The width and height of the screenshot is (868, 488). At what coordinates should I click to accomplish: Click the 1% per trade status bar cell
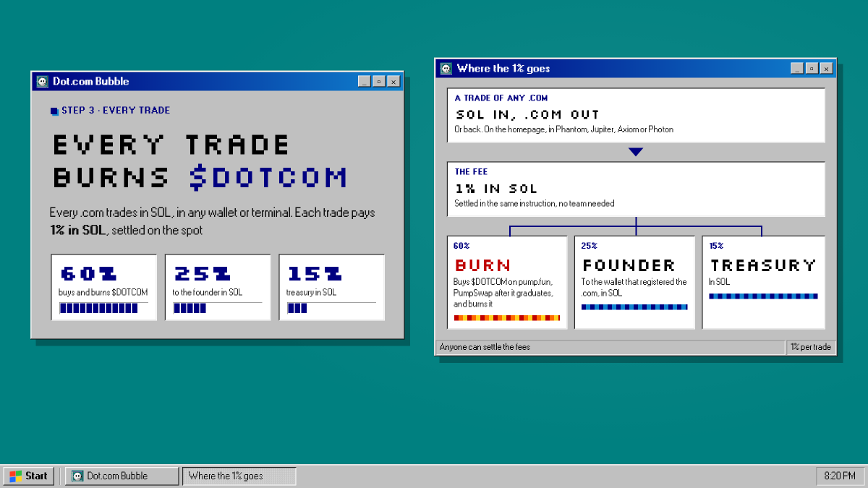pos(811,347)
